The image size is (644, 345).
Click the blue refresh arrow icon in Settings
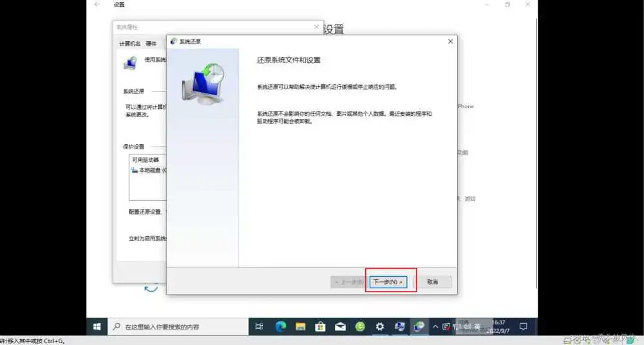click(x=151, y=289)
